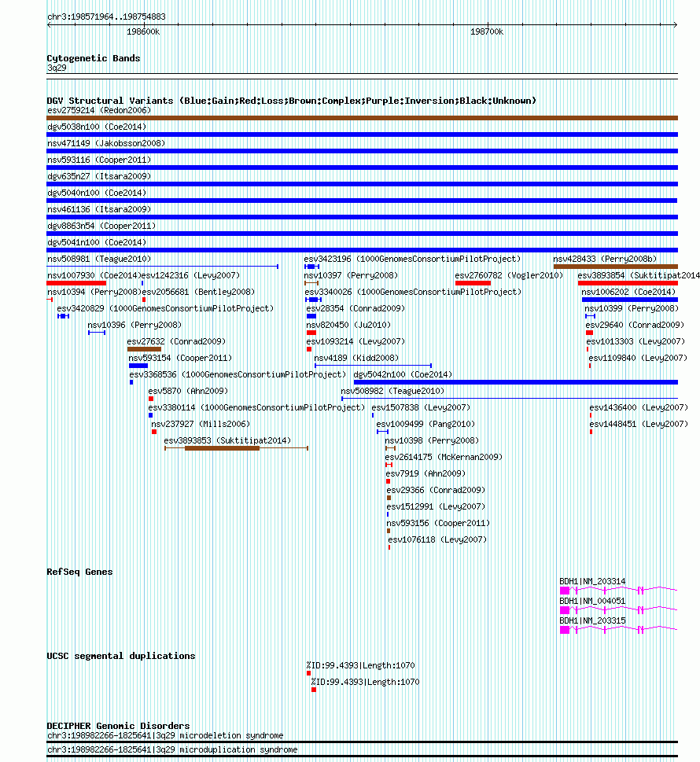Select esv28354 (Conrad2009) label
Screen dimensions: 700x762
coord(356,308)
